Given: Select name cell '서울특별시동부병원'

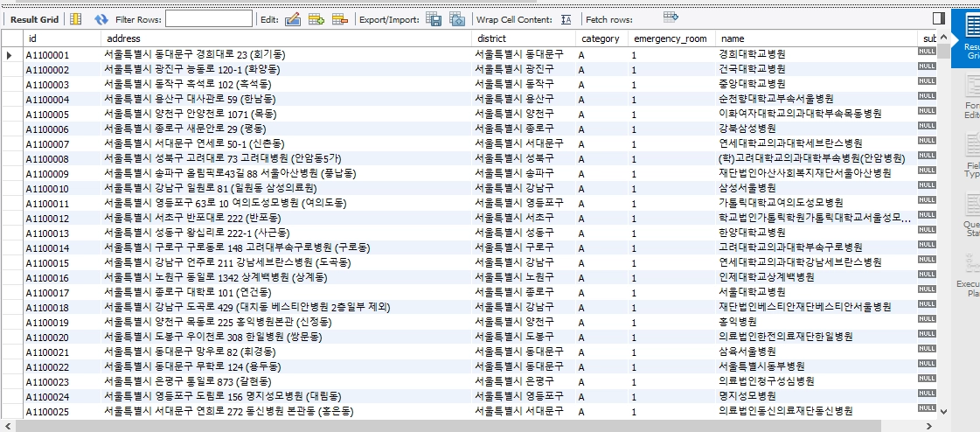Looking at the screenshot, I should [x=817, y=366].
